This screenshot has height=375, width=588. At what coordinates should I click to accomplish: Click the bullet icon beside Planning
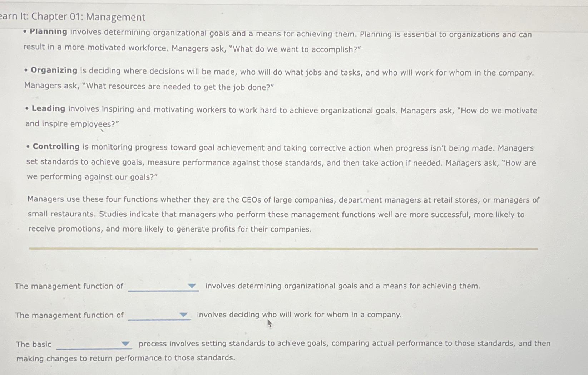24,31
